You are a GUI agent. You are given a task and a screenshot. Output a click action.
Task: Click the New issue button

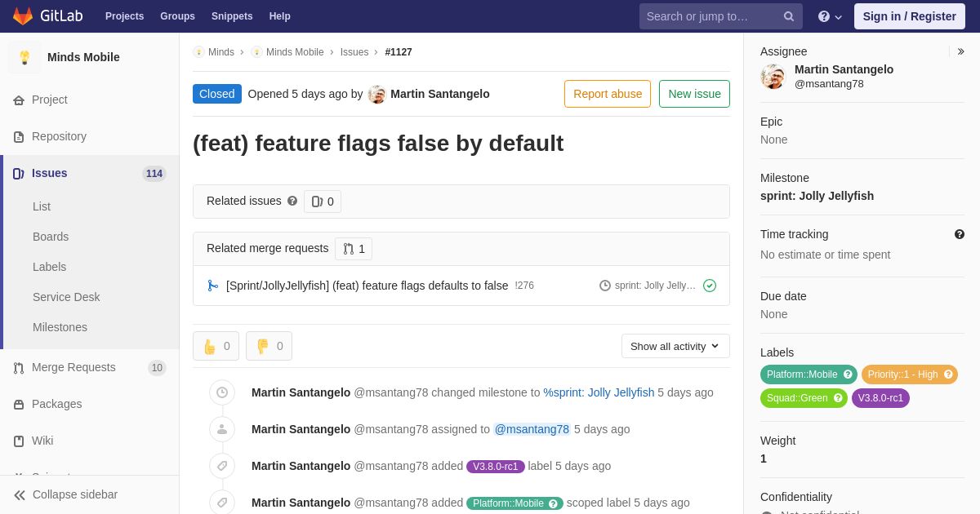pyautogui.click(x=694, y=94)
